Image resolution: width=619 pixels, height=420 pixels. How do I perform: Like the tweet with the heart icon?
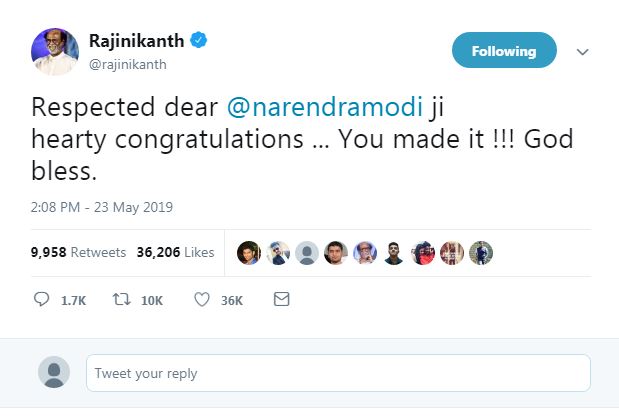point(202,299)
